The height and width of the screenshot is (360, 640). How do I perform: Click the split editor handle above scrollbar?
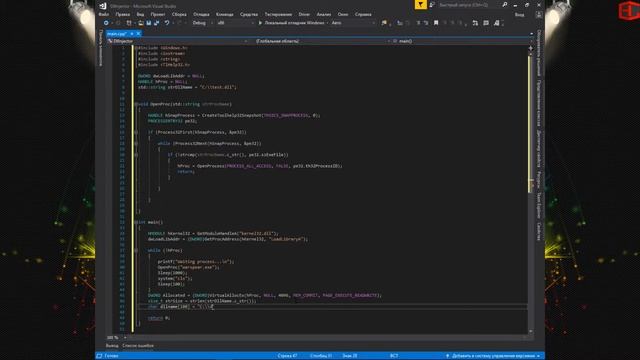531,48
